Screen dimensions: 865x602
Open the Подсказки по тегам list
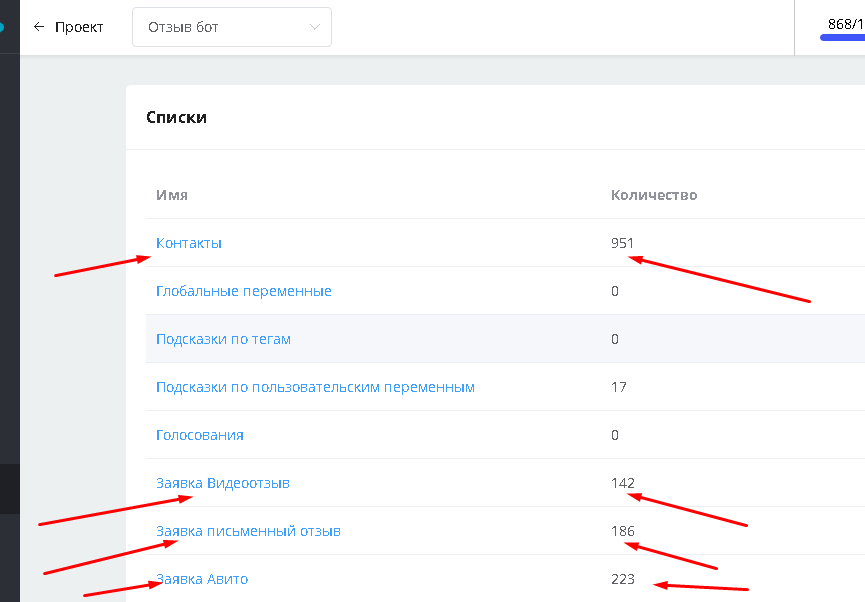(x=223, y=339)
